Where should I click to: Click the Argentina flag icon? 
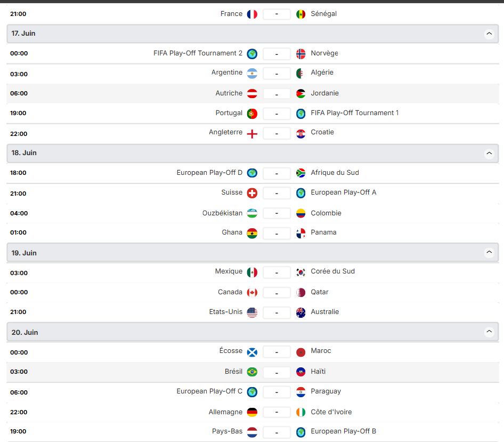pos(252,74)
